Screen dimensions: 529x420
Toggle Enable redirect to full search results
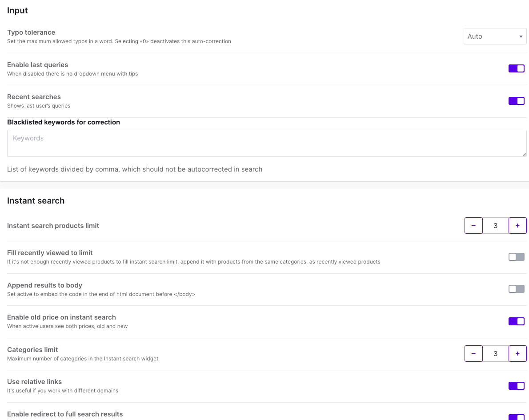[x=516, y=417]
